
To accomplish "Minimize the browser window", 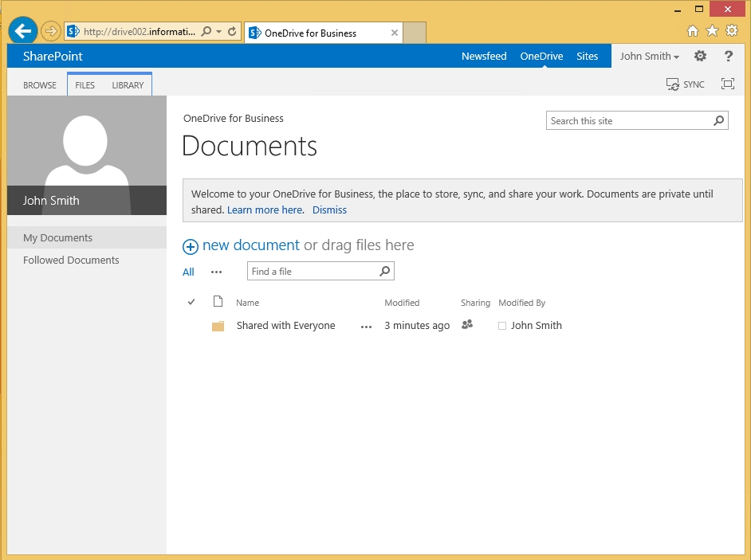I will click(677, 10).
